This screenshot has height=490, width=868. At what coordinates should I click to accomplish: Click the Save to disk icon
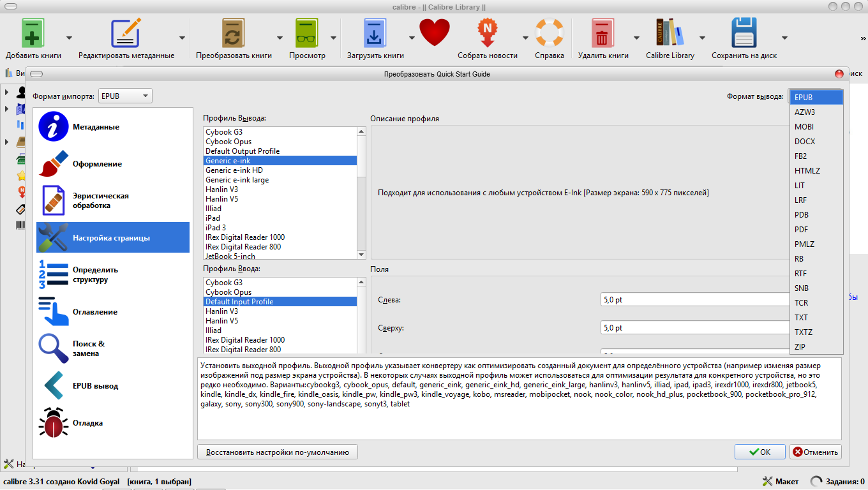(744, 34)
